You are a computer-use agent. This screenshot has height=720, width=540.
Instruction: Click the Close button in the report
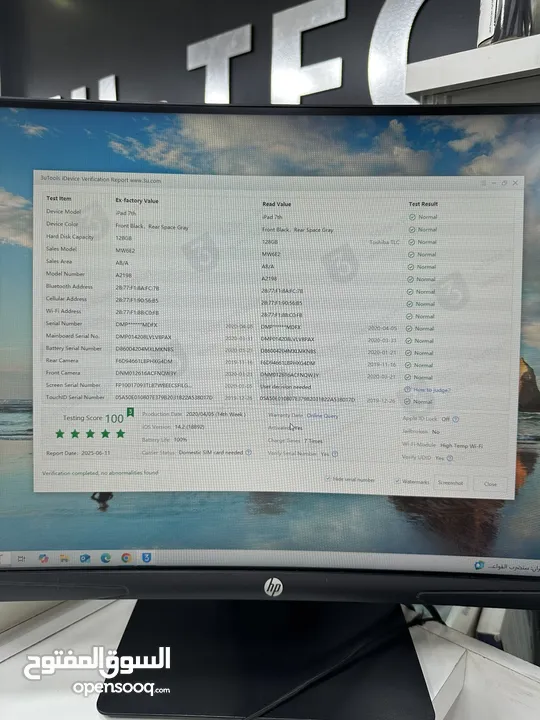490,484
